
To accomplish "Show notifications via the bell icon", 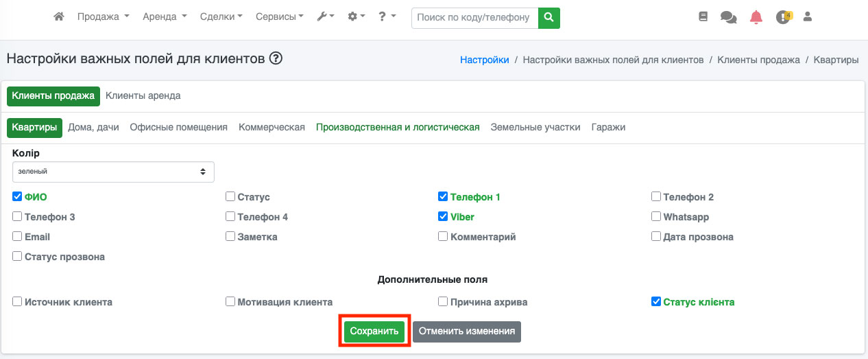I will tap(756, 17).
